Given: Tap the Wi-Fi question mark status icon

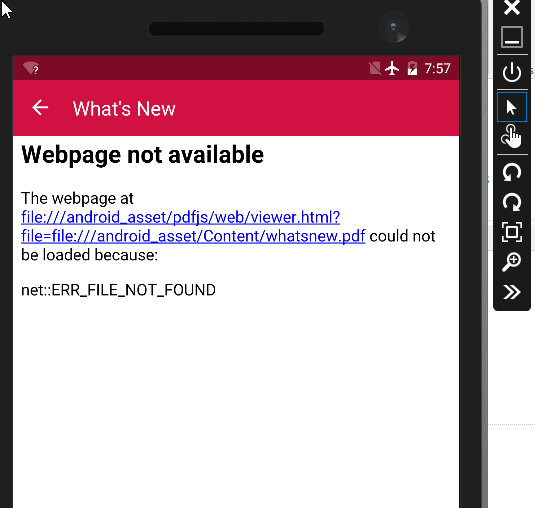Looking at the screenshot, I should [31, 68].
